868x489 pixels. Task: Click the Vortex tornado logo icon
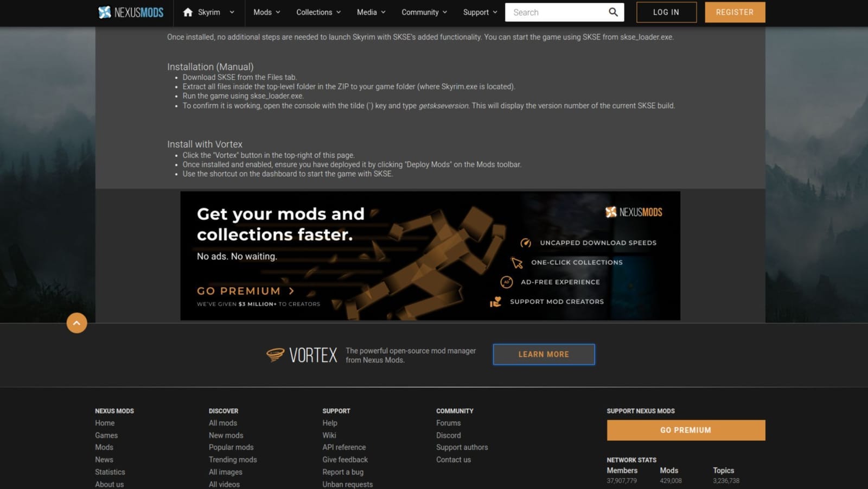click(x=276, y=355)
